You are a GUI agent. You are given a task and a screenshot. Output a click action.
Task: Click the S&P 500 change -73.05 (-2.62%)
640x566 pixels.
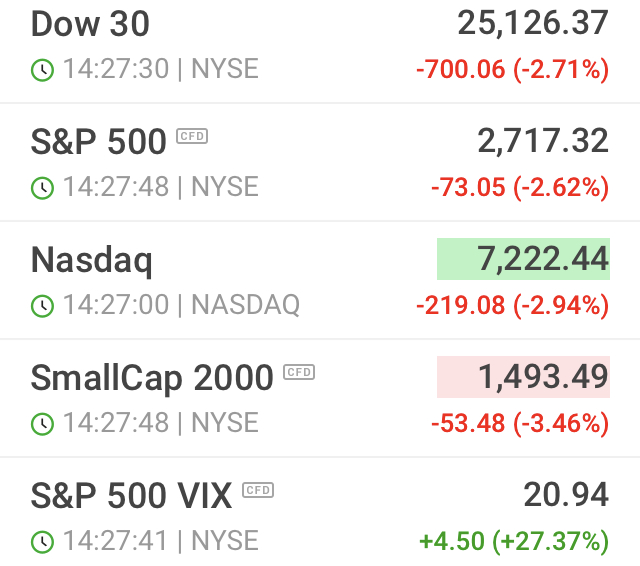pos(520,188)
